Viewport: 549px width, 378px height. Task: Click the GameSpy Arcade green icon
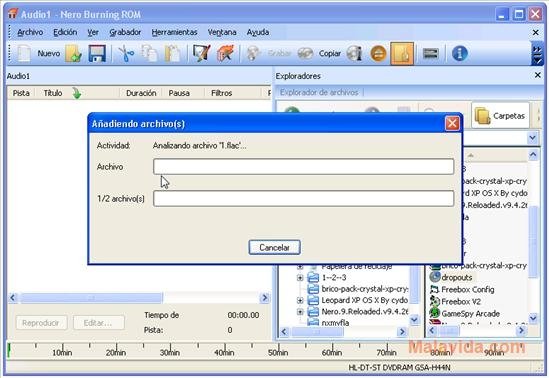tap(435, 313)
